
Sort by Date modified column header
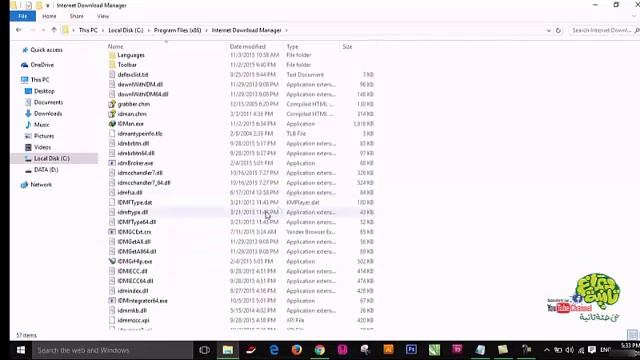pos(247,47)
